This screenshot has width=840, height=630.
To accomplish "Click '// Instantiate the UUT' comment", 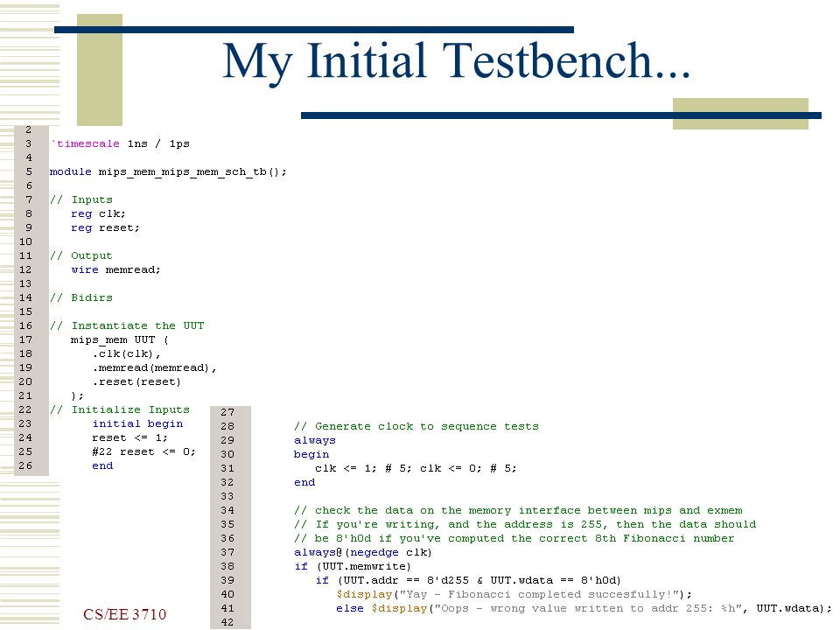I will coord(127,325).
